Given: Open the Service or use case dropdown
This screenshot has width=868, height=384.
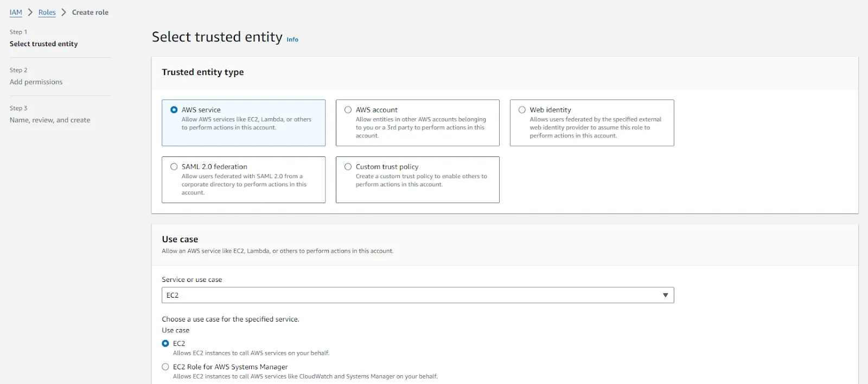Looking at the screenshot, I should [417, 295].
